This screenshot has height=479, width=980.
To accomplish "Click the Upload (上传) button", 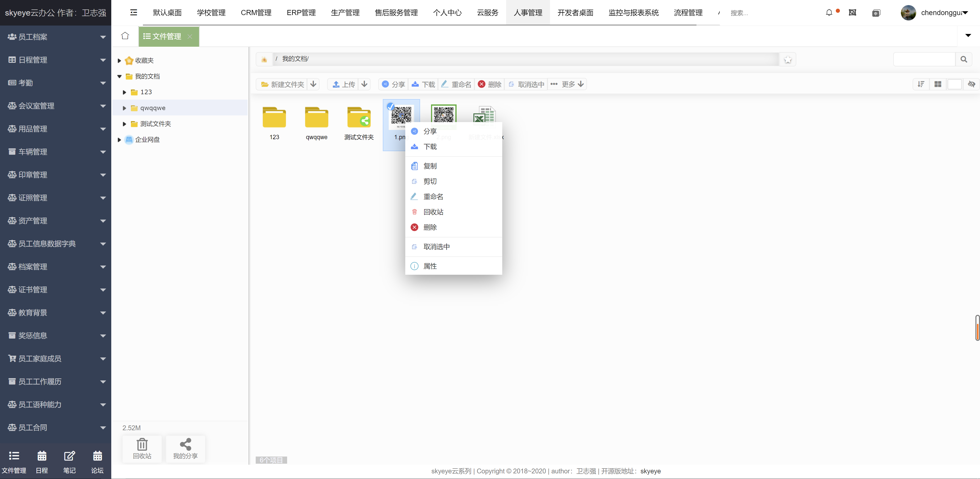I will coord(343,84).
